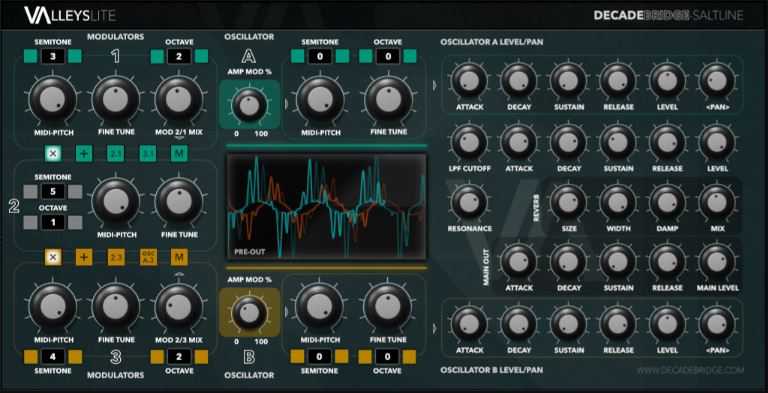
Task: Click the MOD 2/3 MIX knob
Action: coord(179,307)
